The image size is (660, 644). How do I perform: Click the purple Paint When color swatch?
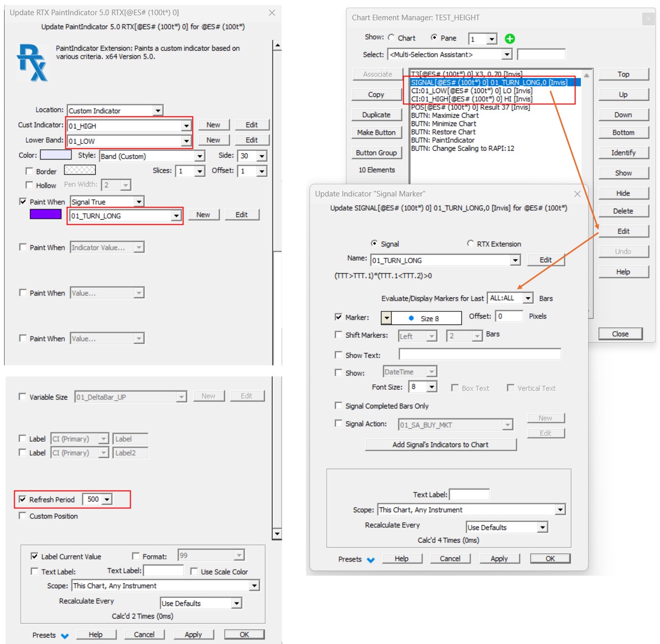point(46,214)
